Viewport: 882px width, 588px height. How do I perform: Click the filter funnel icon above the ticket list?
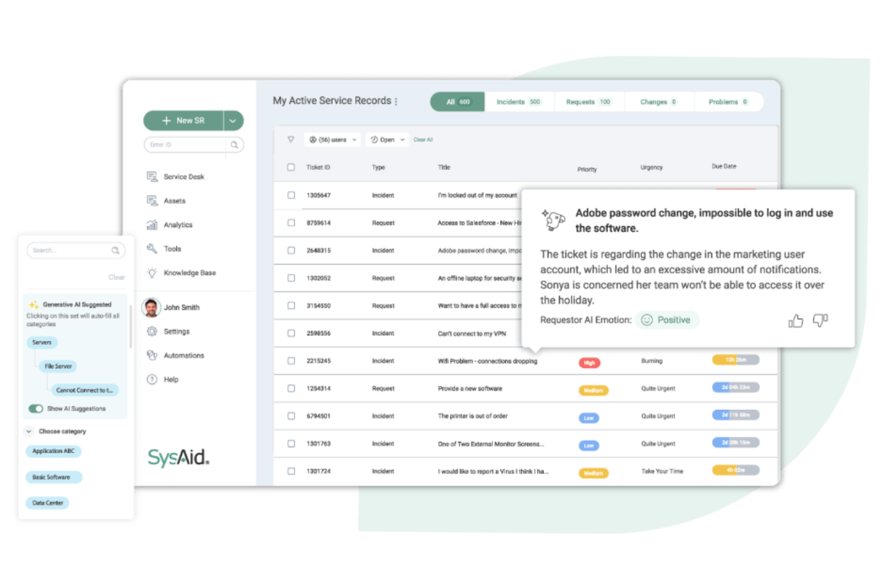[x=291, y=139]
